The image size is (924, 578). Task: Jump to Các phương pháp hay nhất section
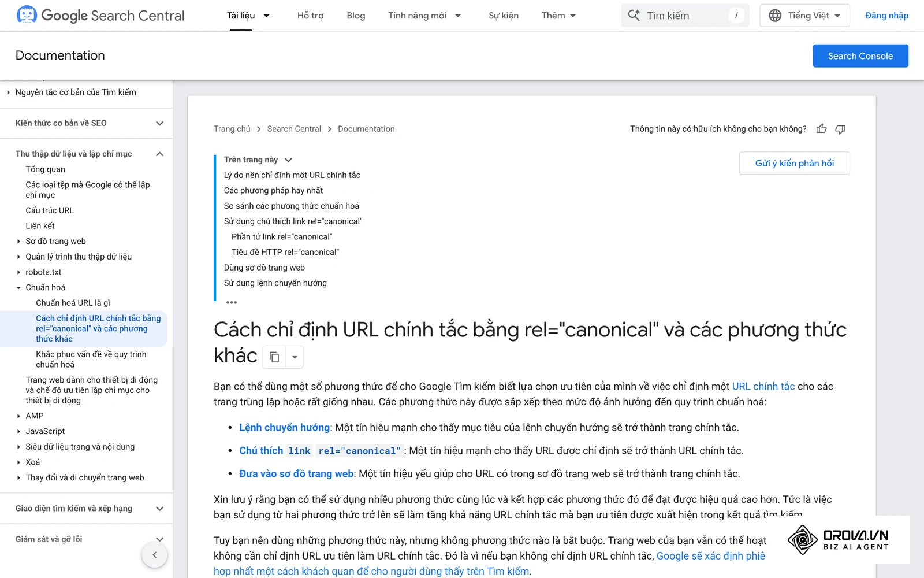tap(273, 191)
